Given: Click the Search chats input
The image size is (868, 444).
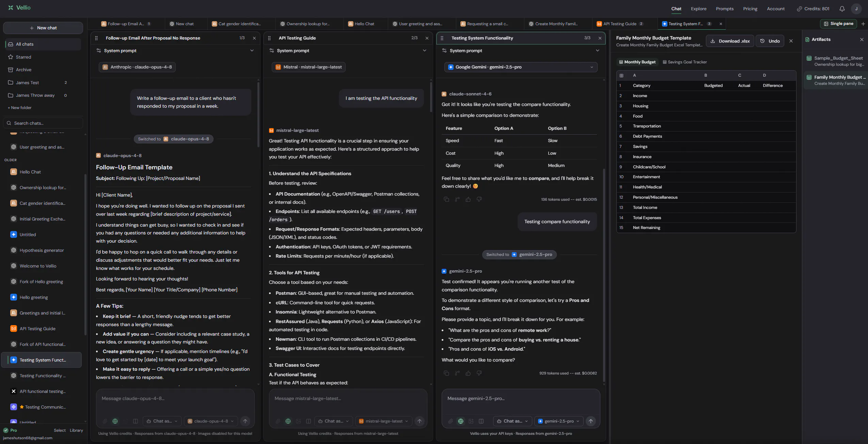Looking at the screenshot, I should [43, 123].
